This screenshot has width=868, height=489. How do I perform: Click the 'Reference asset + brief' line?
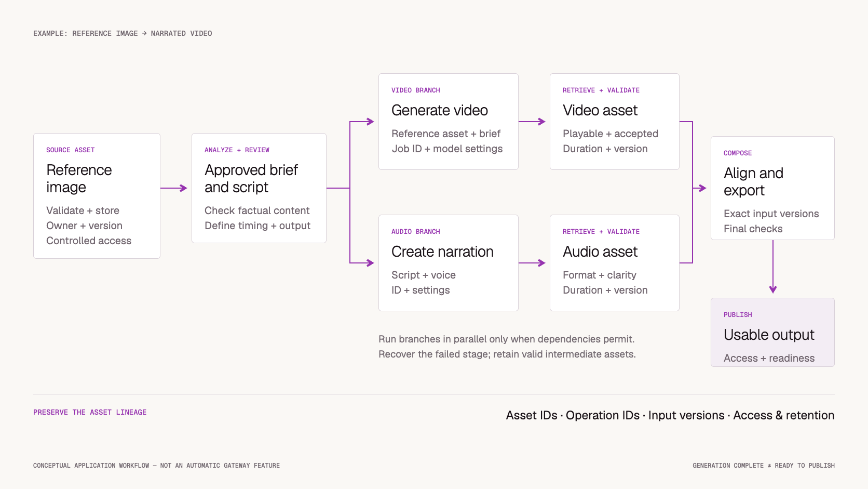446,134
